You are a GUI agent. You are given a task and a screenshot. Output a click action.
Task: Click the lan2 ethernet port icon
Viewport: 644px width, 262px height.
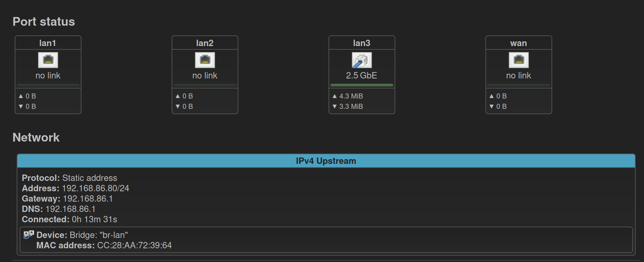205,60
